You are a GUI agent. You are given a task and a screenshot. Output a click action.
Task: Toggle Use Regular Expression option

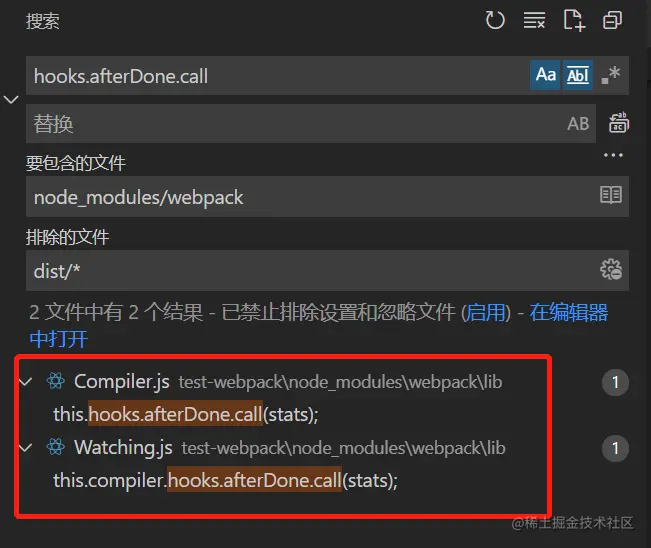(x=611, y=75)
